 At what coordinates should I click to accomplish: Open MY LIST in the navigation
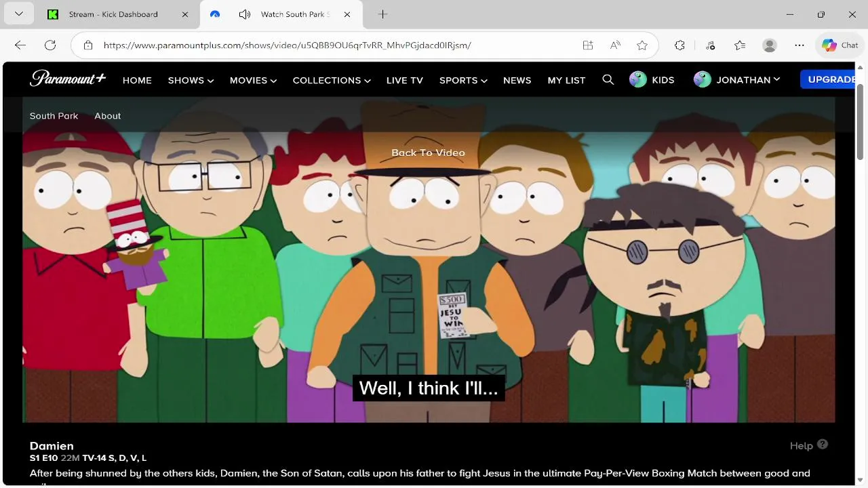pyautogui.click(x=566, y=80)
